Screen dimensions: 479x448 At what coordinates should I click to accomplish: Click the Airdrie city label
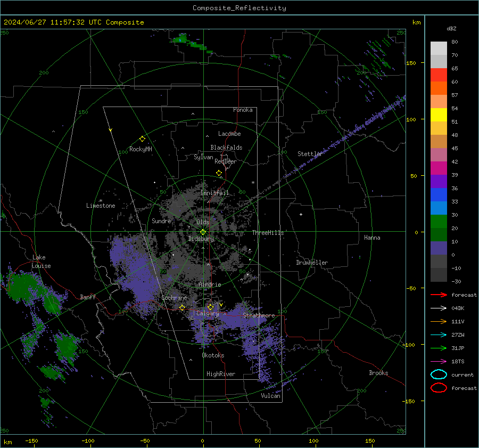tap(210, 284)
